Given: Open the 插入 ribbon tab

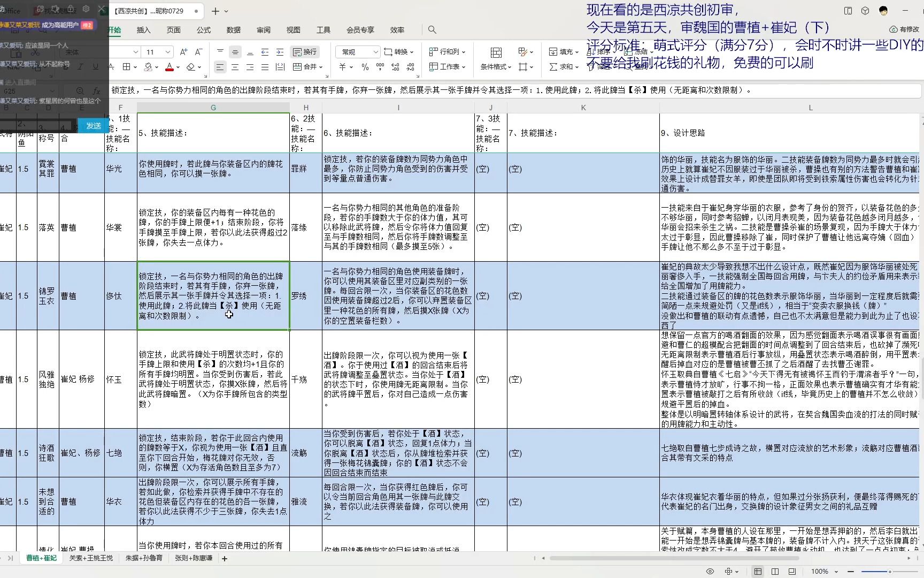Looking at the screenshot, I should pyautogui.click(x=144, y=30).
